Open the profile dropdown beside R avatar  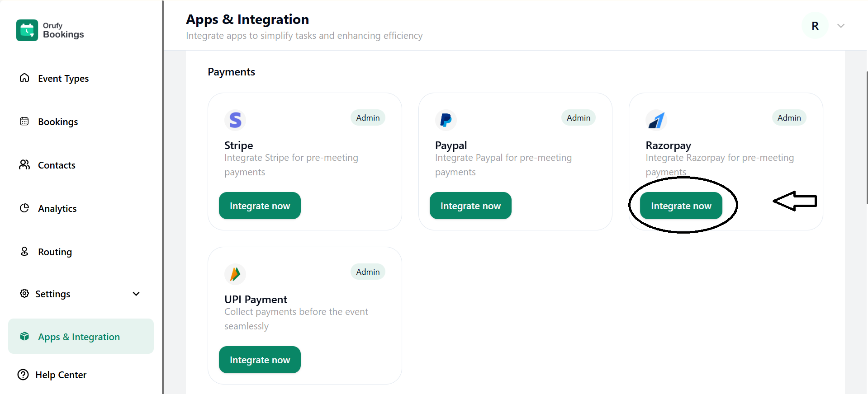coord(840,25)
